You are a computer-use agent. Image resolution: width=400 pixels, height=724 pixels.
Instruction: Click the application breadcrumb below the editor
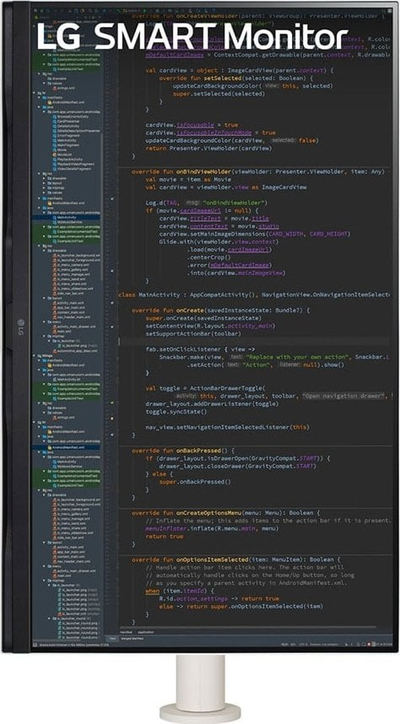pos(146,632)
